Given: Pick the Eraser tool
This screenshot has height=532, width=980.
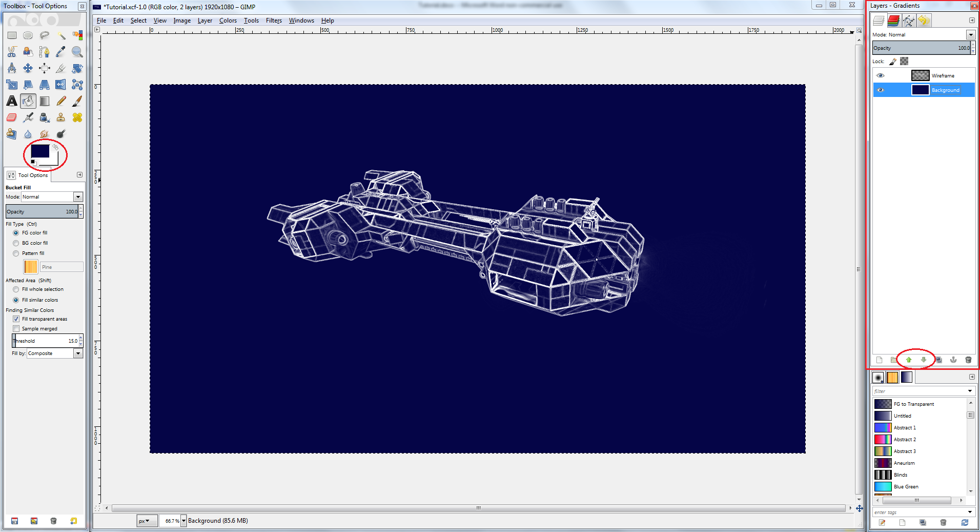Looking at the screenshot, I should click(12, 117).
